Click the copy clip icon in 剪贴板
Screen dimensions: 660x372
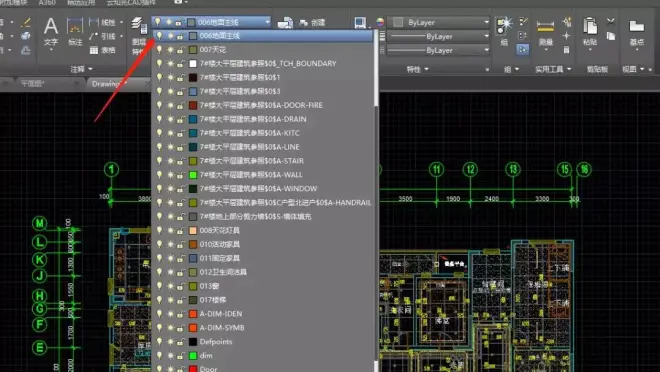point(611,36)
